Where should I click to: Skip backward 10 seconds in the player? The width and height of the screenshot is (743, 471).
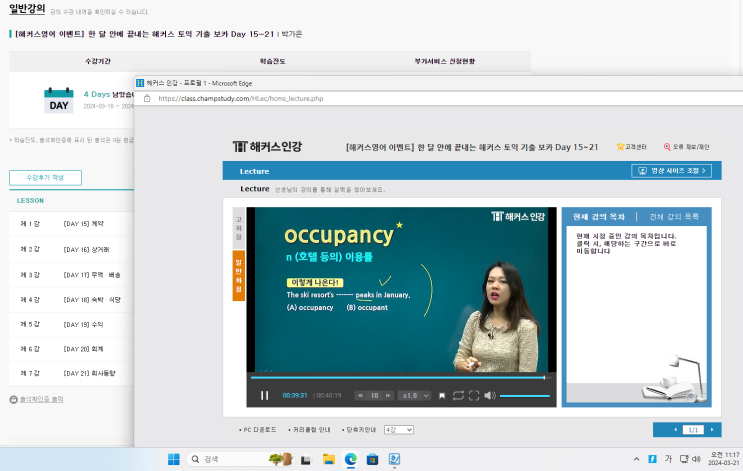pyautogui.click(x=361, y=395)
